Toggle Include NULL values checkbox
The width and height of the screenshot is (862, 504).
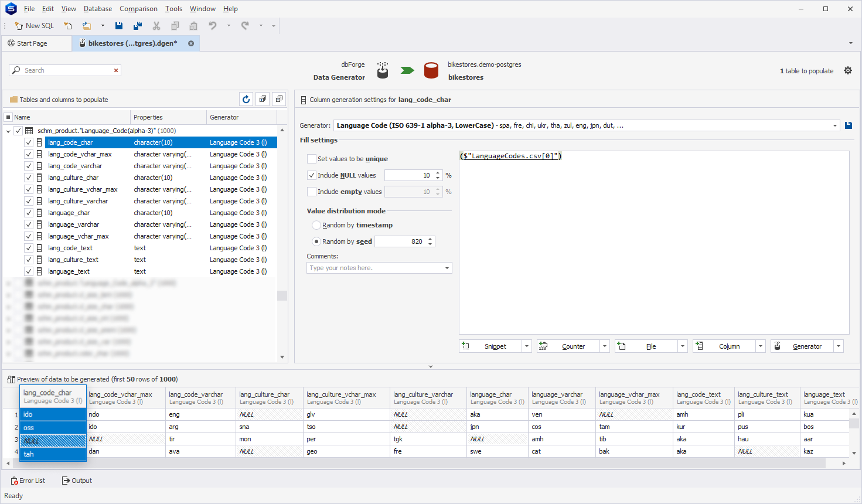click(312, 175)
